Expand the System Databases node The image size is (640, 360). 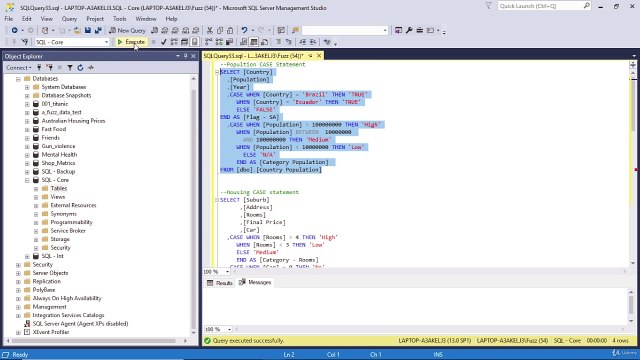pos(27,87)
